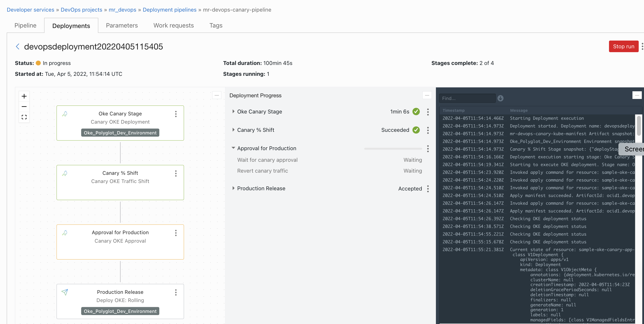The image size is (644, 324).
Task: Open mr_devops project breadcrumb link
Action: coord(123,10)
